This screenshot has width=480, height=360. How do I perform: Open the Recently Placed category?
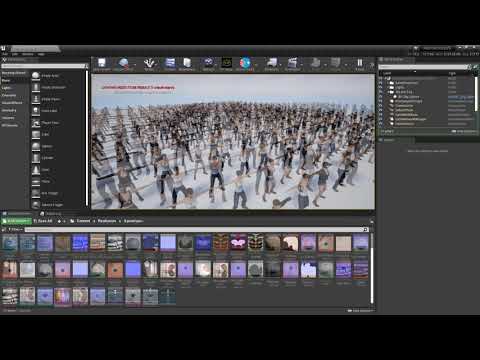pos(14,73)
